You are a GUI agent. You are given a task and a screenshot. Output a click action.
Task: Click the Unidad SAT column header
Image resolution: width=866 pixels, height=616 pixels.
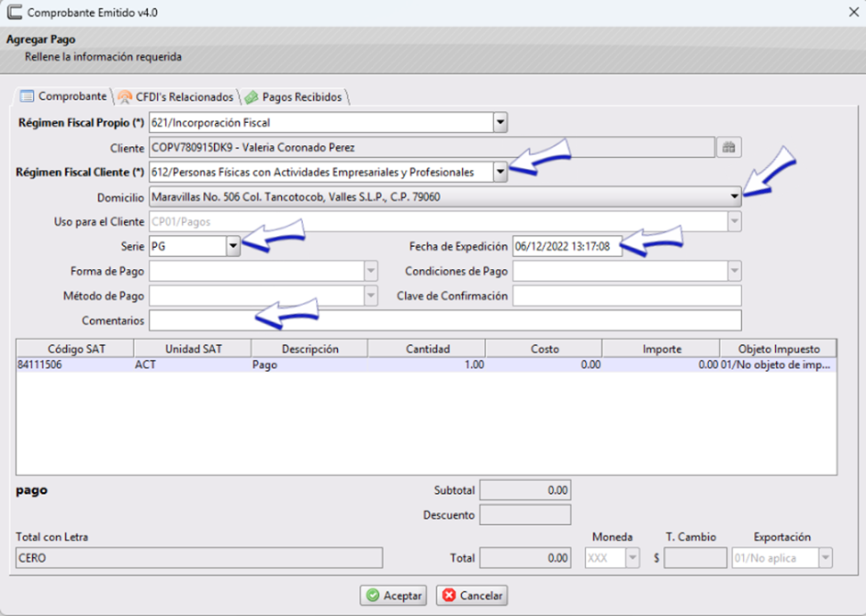tap(193, 349)
